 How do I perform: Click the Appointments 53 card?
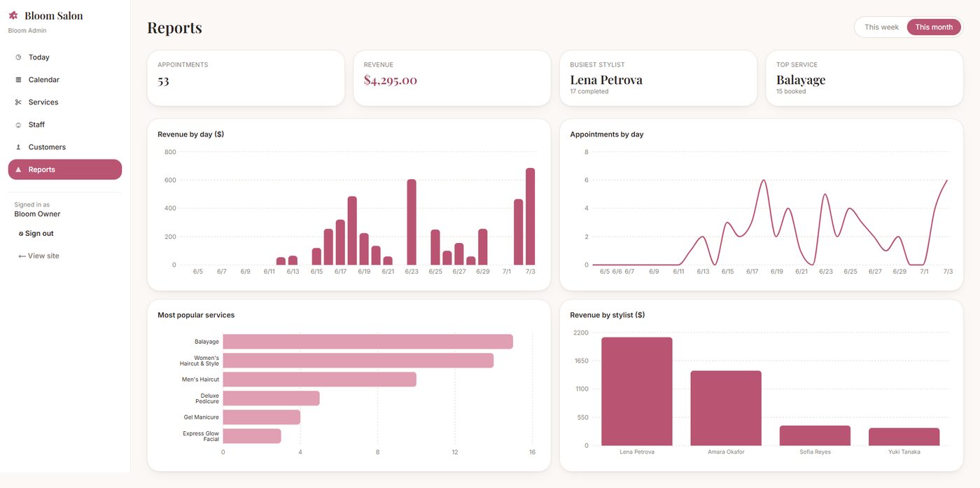(246, 78)
